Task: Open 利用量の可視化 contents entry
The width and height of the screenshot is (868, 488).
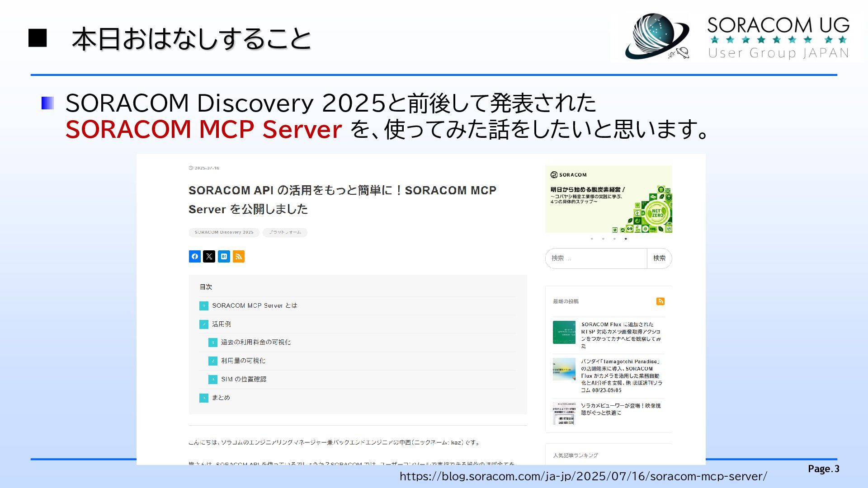Action: click(x=243, y=361)
